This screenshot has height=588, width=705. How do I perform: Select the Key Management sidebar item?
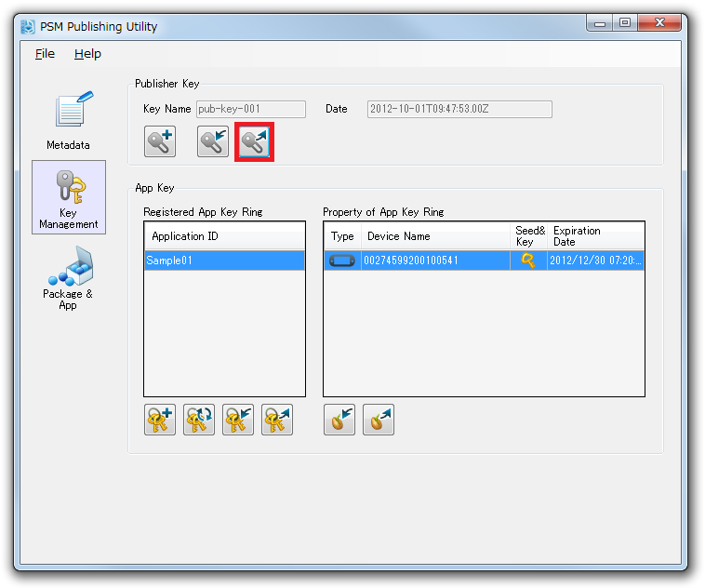(69, 197)
